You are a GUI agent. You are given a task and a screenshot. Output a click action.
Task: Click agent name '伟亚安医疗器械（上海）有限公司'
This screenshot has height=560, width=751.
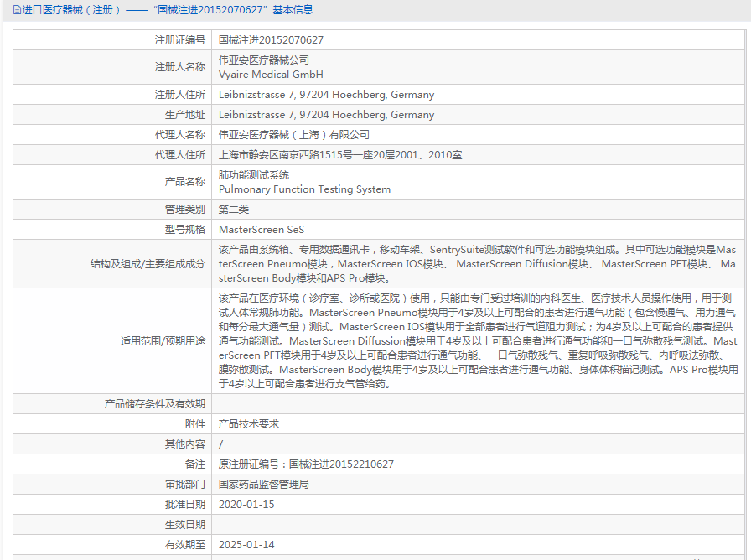tap(294, 135)
